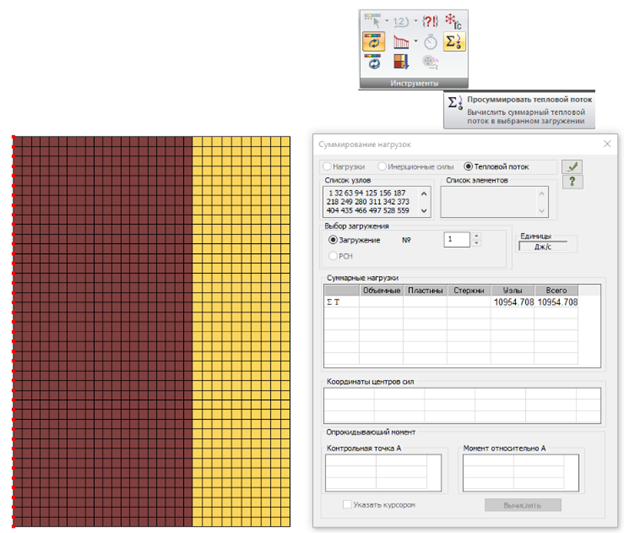Click the Узлы column header
This screenshot has width=624, height=533.
512,290
